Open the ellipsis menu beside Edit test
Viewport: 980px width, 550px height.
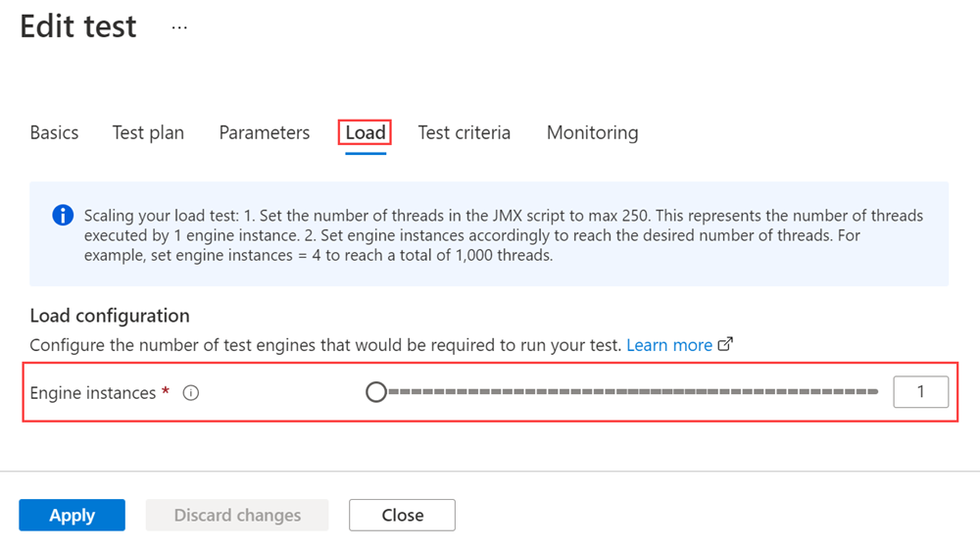pyautogui.click(x=179, y=27)
